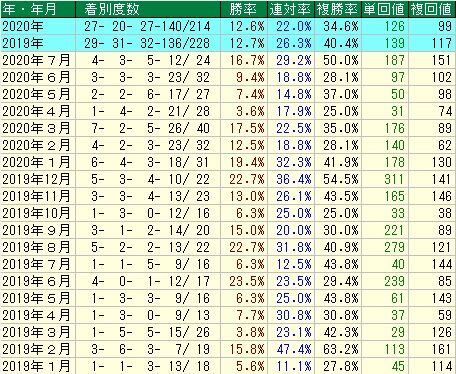
Task: Select the 2019年2月 row label
Action: [36, 349]
